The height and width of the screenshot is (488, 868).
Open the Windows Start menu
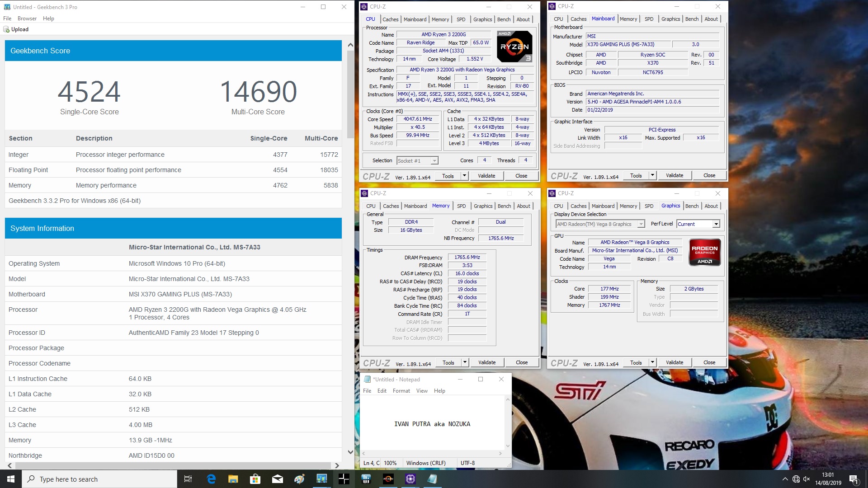[x=11, y=479]
